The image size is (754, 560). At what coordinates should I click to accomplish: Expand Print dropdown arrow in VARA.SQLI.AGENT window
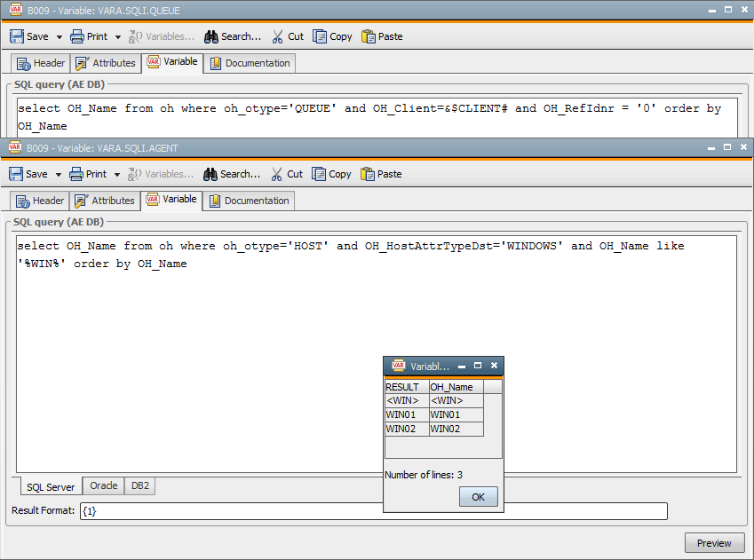117,175
